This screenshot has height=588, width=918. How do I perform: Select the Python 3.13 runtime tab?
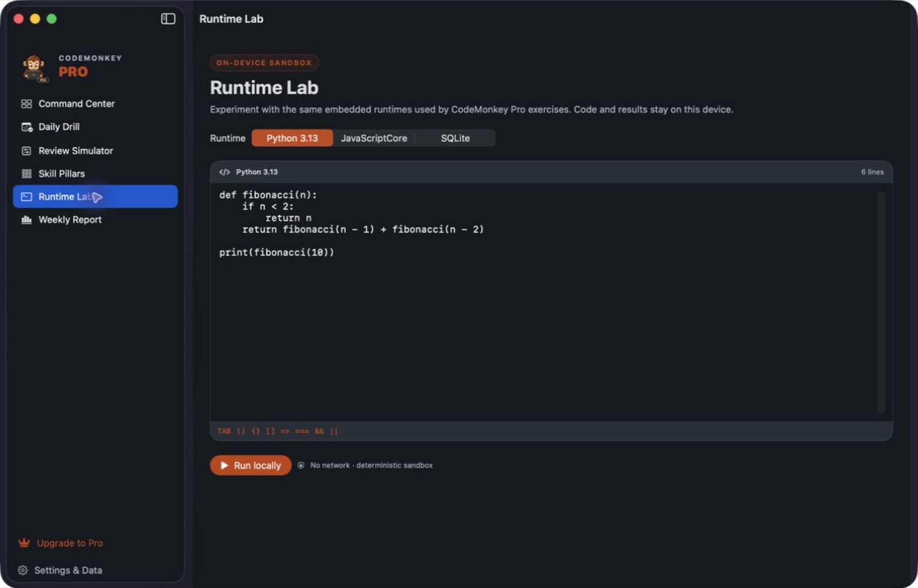292,138
